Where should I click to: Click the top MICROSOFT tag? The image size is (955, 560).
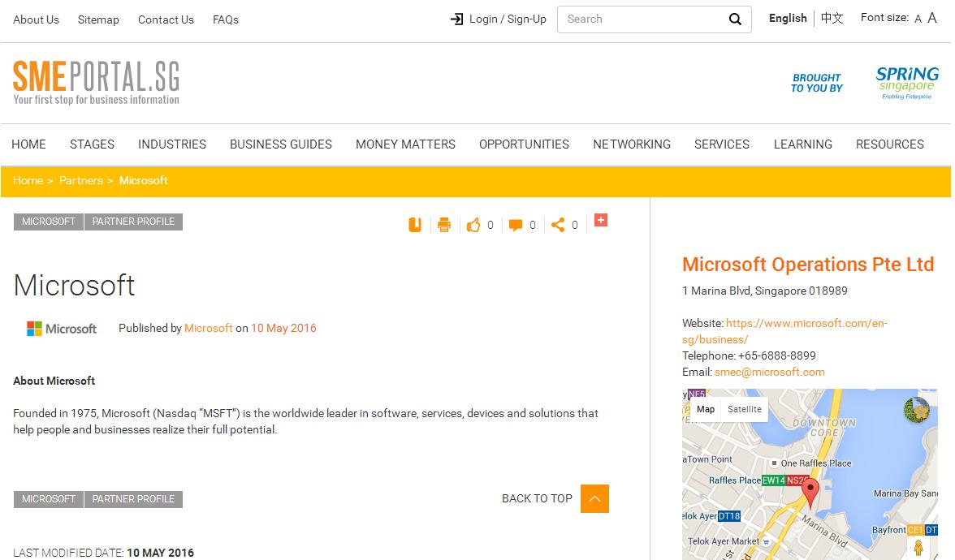(49, 222)
